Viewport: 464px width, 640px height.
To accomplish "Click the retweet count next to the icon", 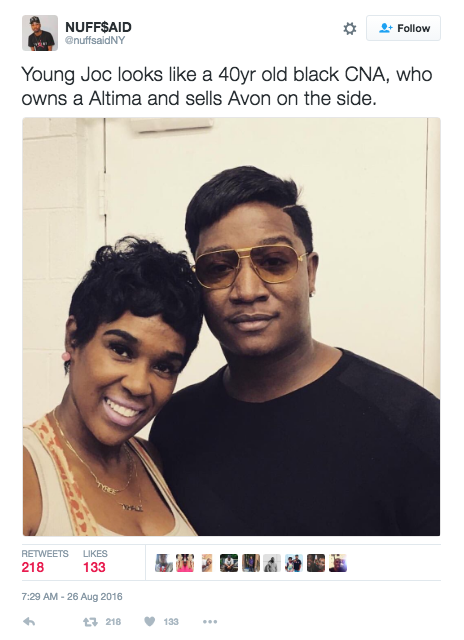I will click(x=113, y=622).
